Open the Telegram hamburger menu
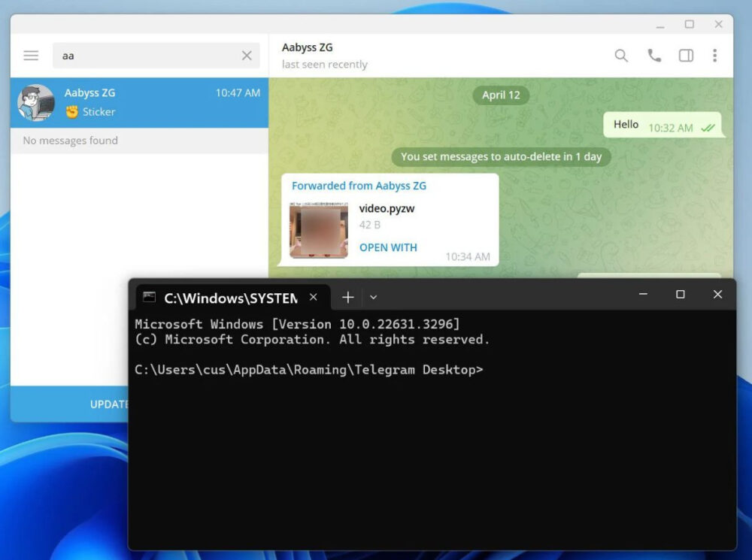The width and height of the screenshot is (752, 560). 31,56
